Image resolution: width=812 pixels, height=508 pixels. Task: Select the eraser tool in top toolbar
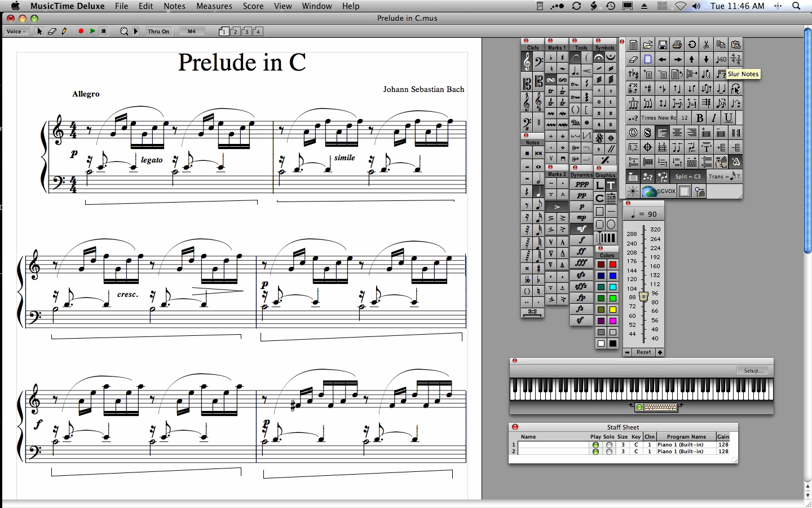(52, 32)
